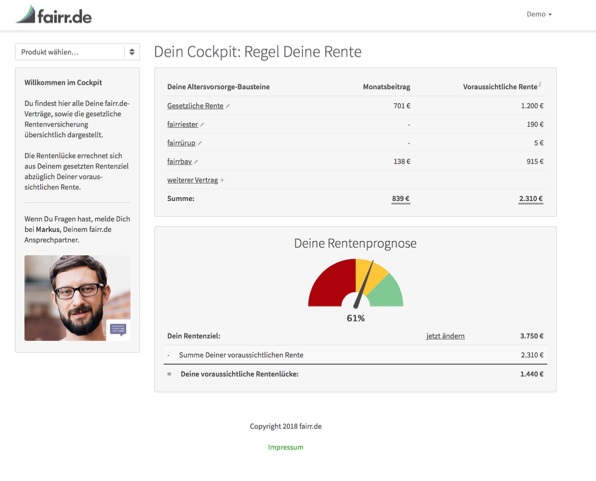Open the Impressum link
Viewport: 596px width, 481px height.
point(285,447)
